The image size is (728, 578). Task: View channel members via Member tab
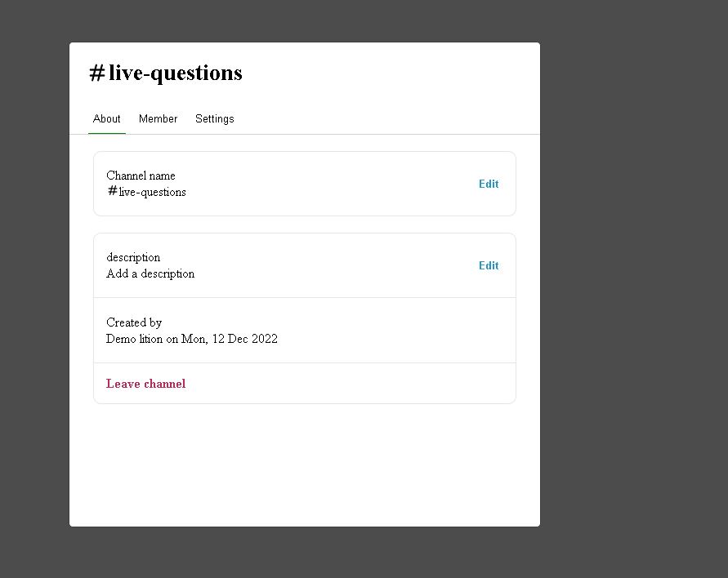click(158, 118)
